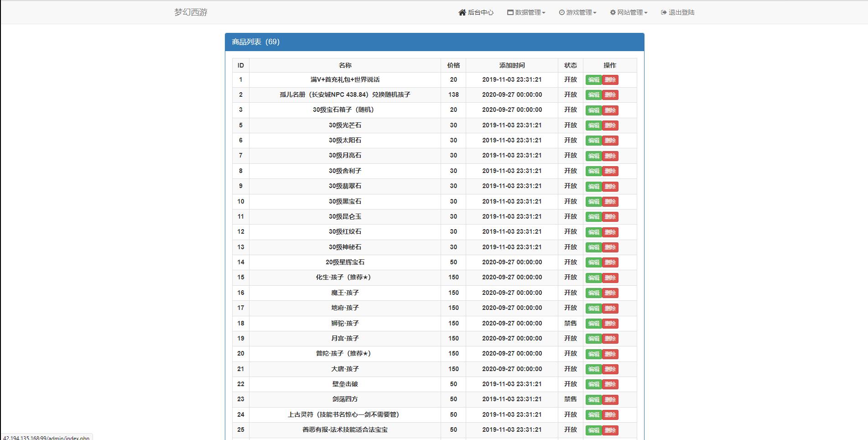This screenshot has width=868, height=440.
Task: Delete the 剑荡四方 product
Action: pos(610,399)
